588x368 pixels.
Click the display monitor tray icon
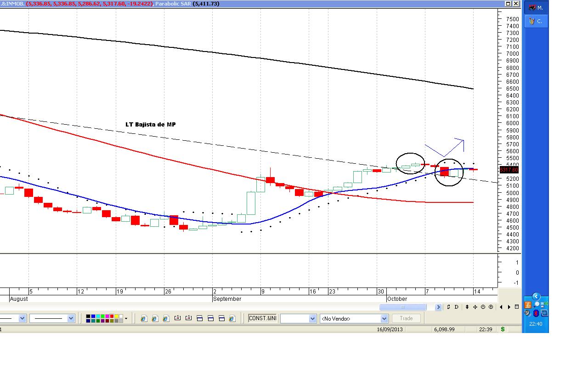pos(544,313)
